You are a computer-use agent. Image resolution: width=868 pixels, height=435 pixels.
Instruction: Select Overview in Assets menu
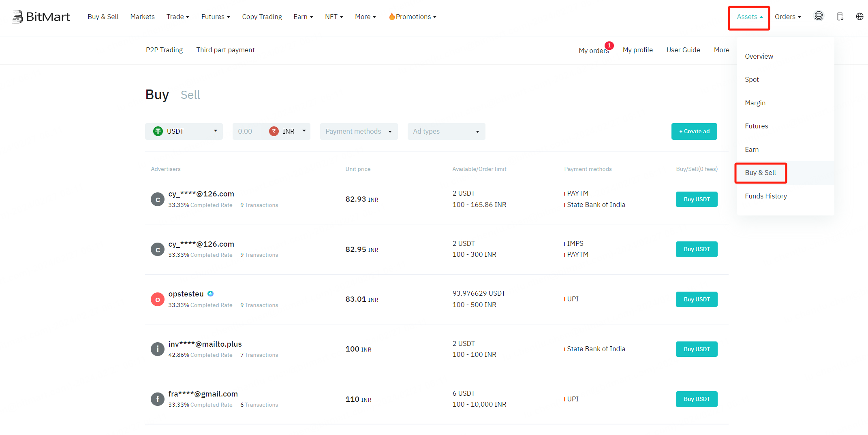click(x=785, y=56)
